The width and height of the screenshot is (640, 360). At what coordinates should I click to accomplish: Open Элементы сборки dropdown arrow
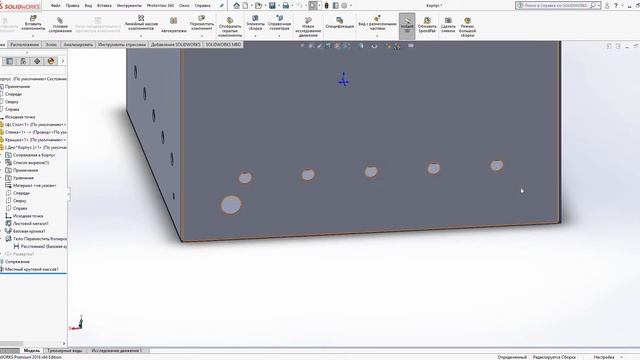pos(256,36)
